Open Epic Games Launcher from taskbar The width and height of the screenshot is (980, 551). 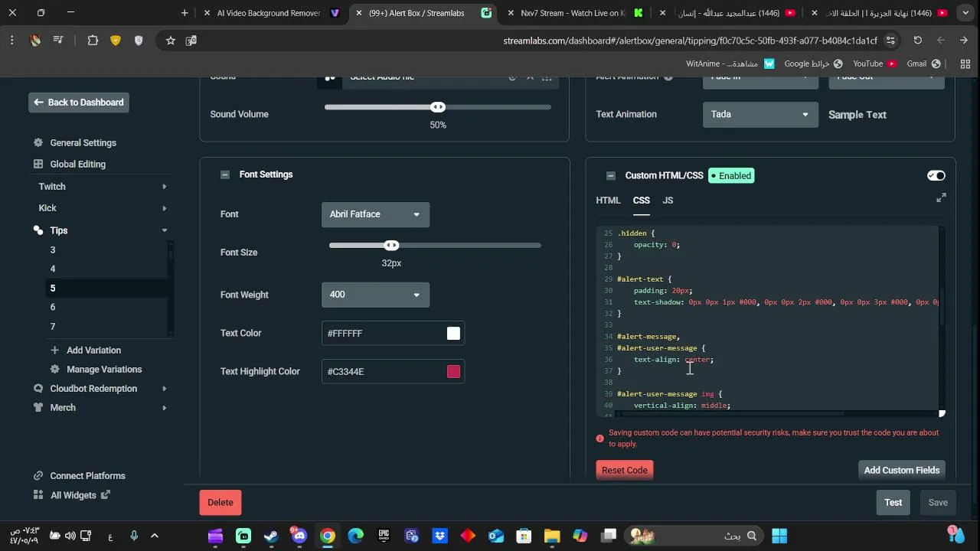pyautogui.click(x=384, y=536)
